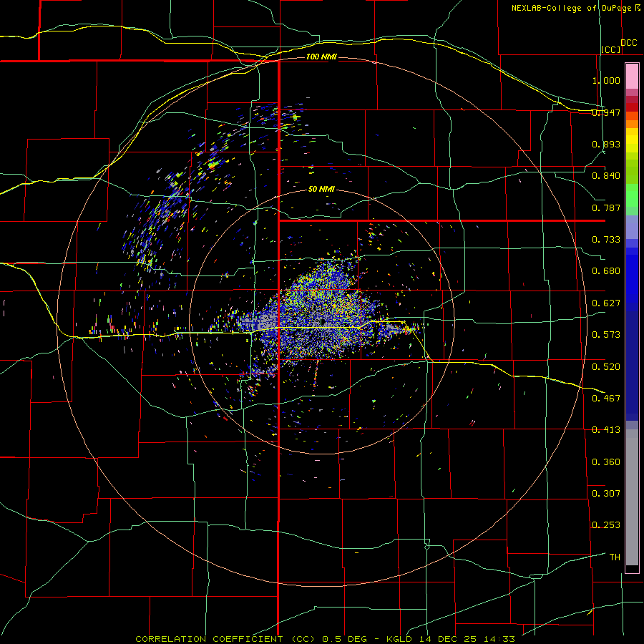Click the [CC] legend header

click(611, 49)
